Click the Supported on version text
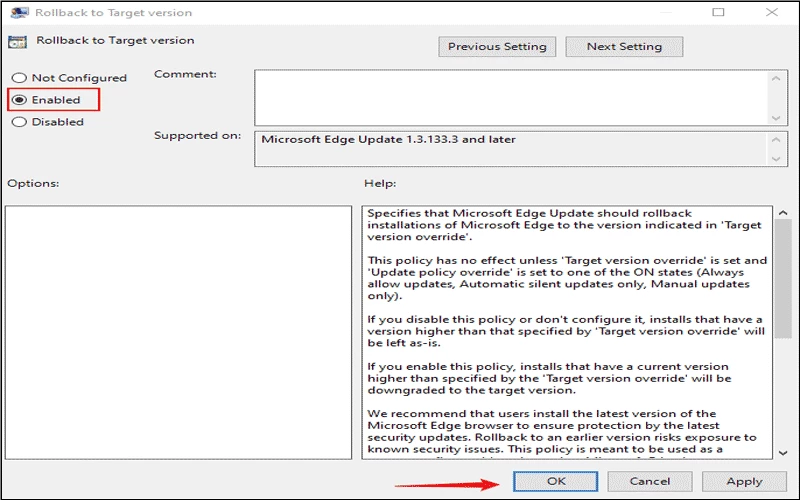Image resolution: width=800 pixels, height=500 pixels. point(388,139)
